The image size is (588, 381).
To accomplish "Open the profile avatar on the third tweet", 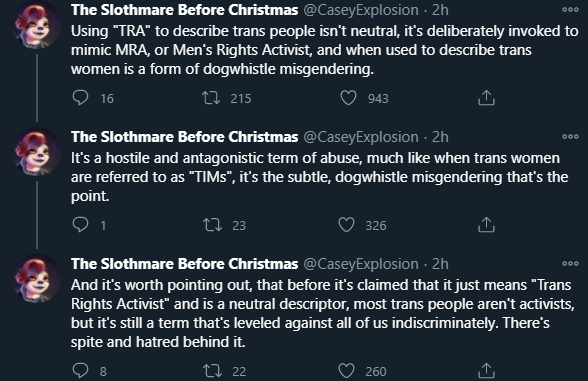I will (x=36, y=279).
